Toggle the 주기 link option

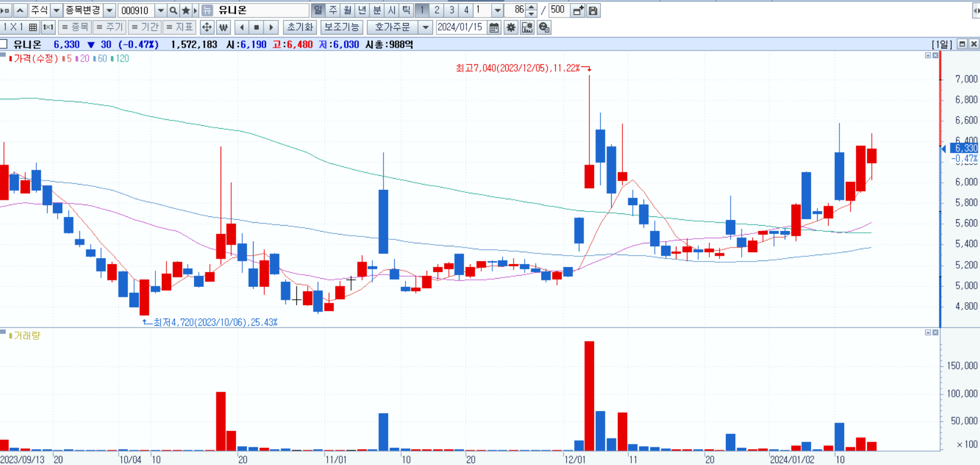coord(109,27)
